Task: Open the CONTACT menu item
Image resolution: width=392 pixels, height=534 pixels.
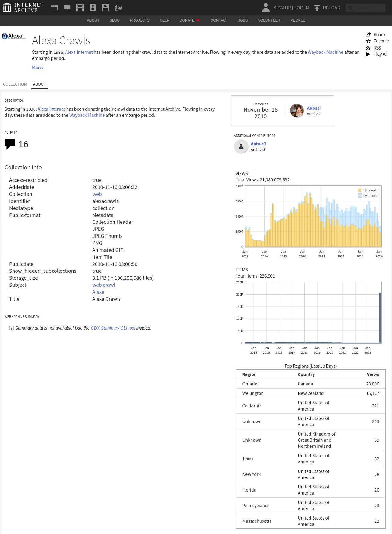Action: pos(219,20)
